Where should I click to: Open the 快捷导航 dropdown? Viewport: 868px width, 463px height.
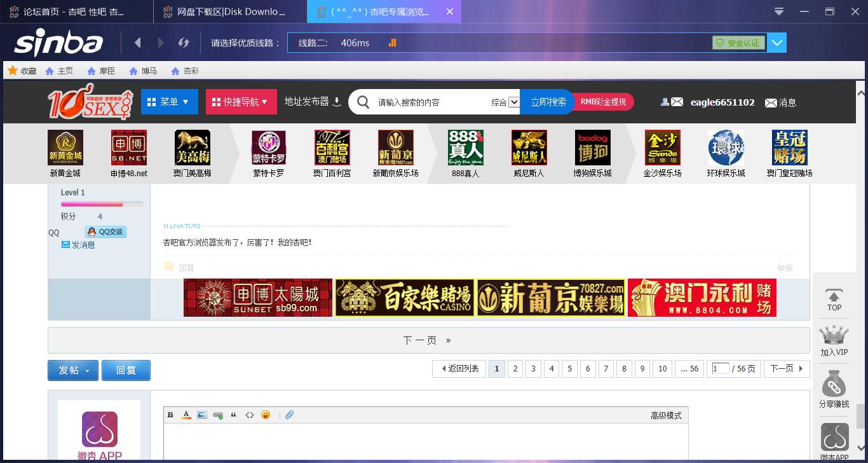pyautogui.click(x=241, y=101)
